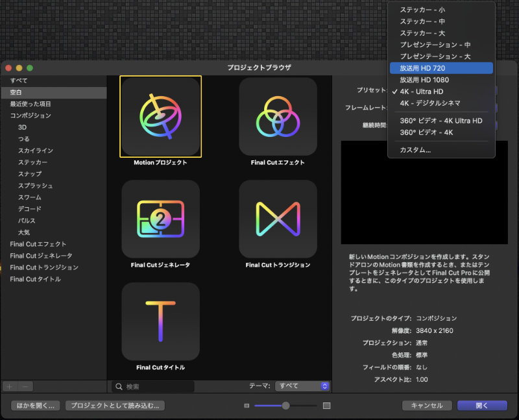Select the Motion プロジェクト icon
Screen dimensions: 519x420
160,117
